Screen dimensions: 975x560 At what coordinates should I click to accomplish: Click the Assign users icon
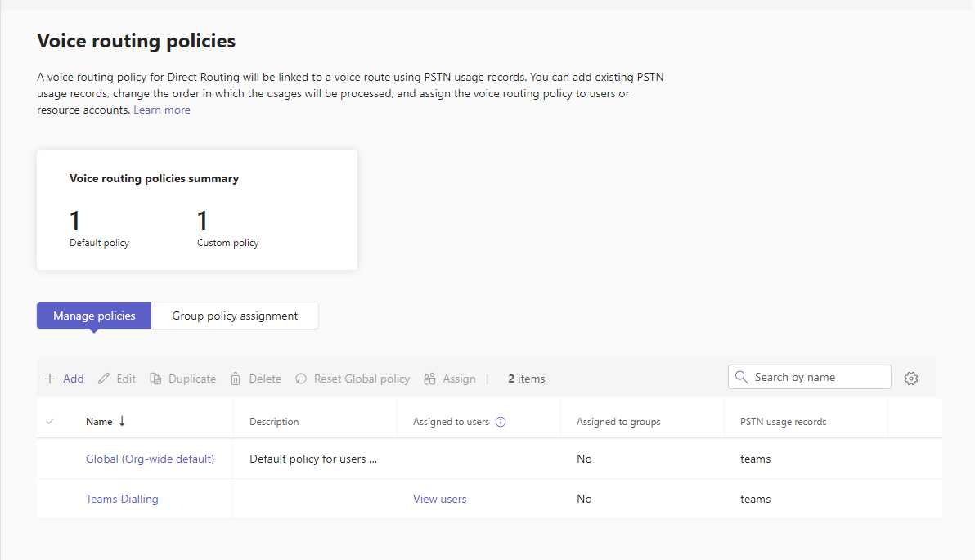pos(430,379)
